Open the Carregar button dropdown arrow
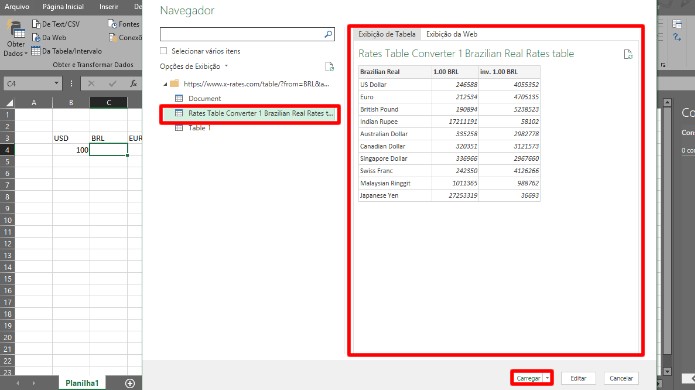695x390 pixels. click(547, 378)
